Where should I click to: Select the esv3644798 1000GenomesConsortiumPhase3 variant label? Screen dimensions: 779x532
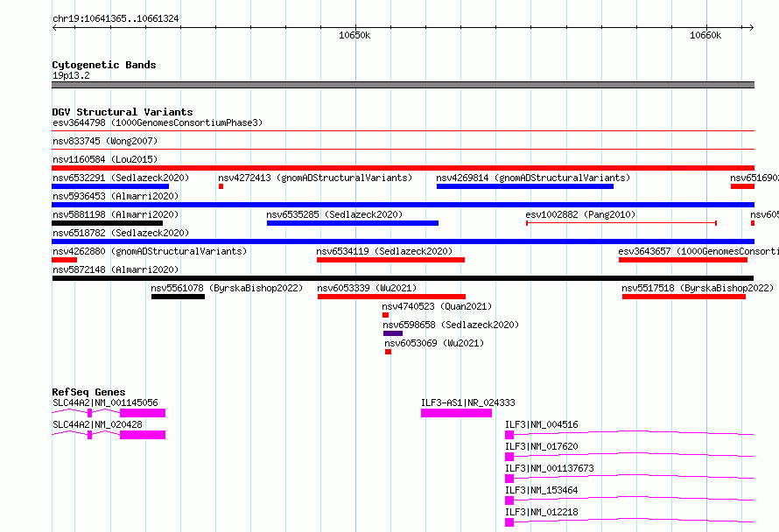[158, 122]
